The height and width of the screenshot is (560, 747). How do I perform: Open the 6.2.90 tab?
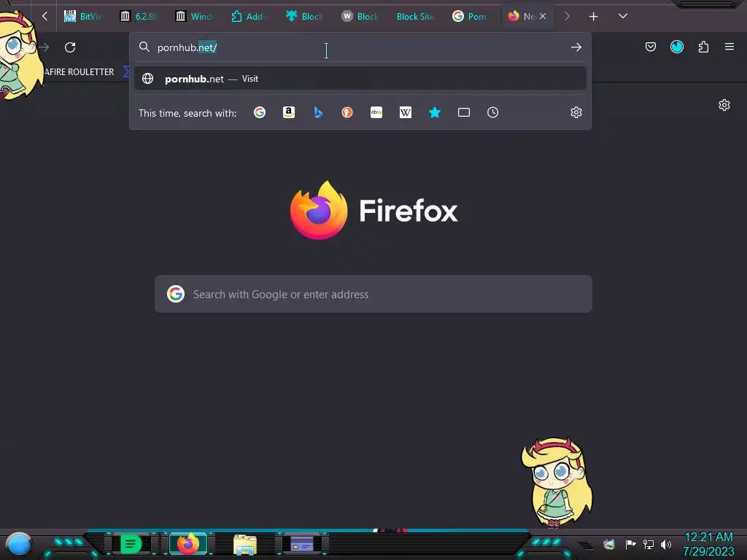coord(138,17)
